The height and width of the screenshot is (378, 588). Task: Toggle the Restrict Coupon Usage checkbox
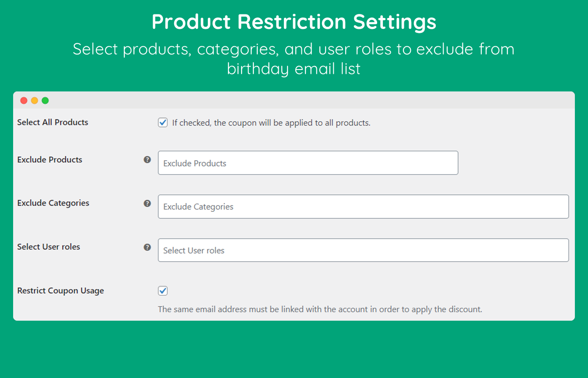(163, 291)
